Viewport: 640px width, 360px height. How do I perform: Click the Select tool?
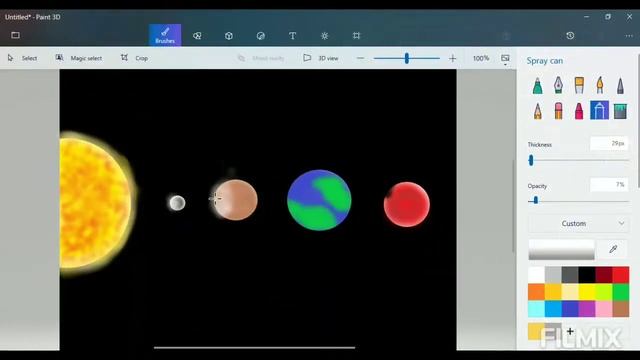pyautogui.click(x=22, y=58)
